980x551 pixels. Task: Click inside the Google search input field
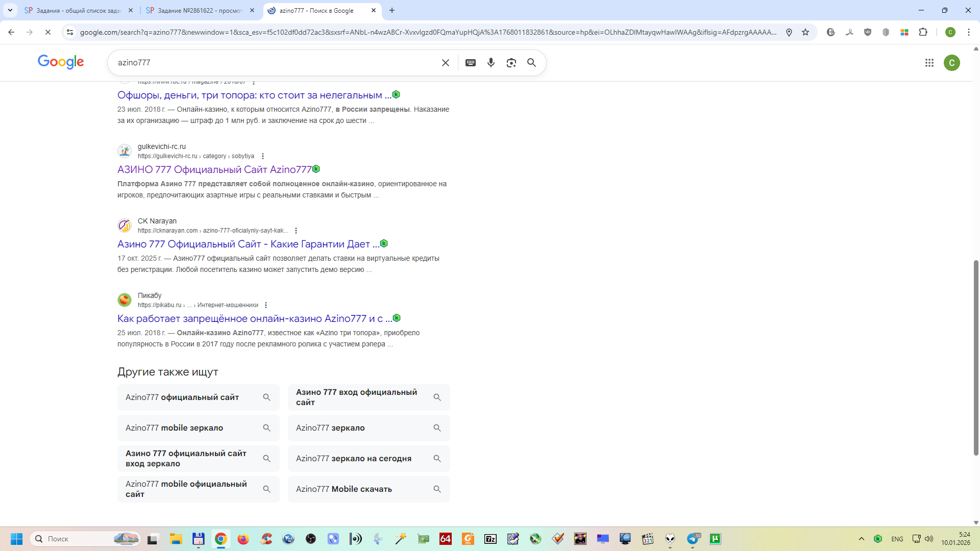tap(276, 63)
